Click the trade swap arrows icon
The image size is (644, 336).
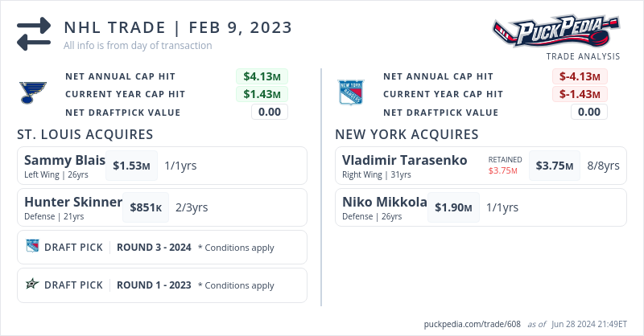click(34, 34)
